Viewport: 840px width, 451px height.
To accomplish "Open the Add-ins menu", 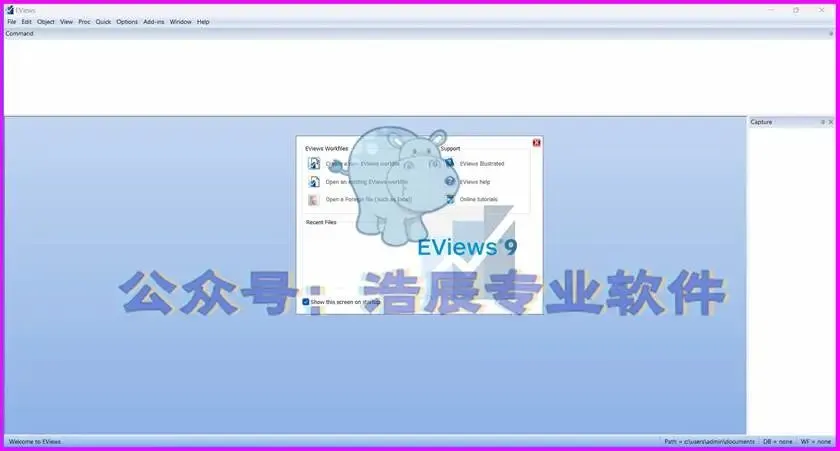I will 154,22.
